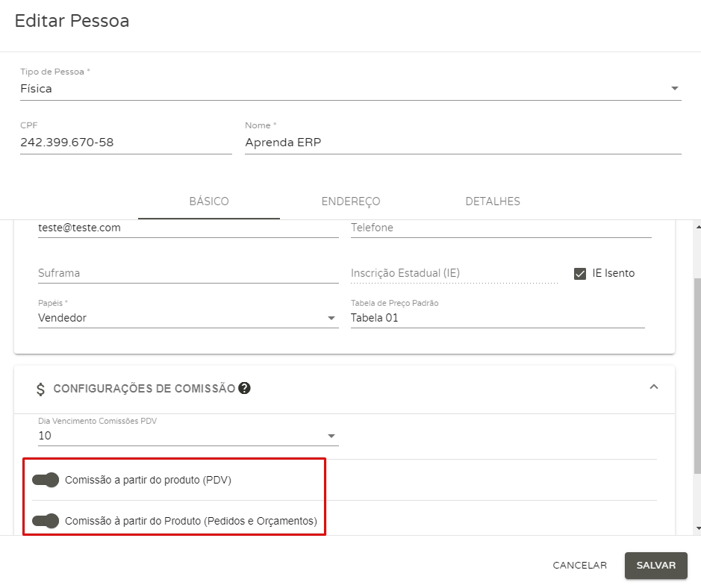This screenshot has width=701, height=588.
Task: Click the Tabela de Preço Padrão field
Action: [497, 318]
